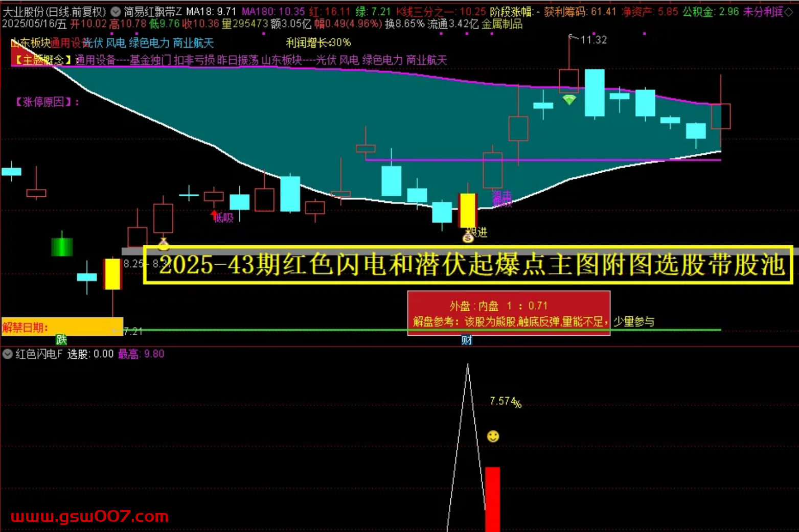
Task: Click the 7.574% value in sub-chart
Action: tap(505, 402)
